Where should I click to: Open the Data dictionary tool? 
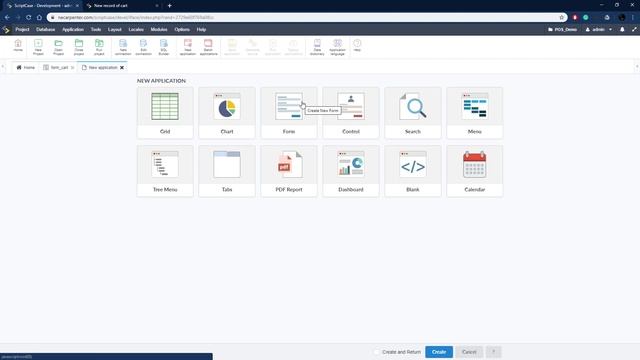coord(317,47)
